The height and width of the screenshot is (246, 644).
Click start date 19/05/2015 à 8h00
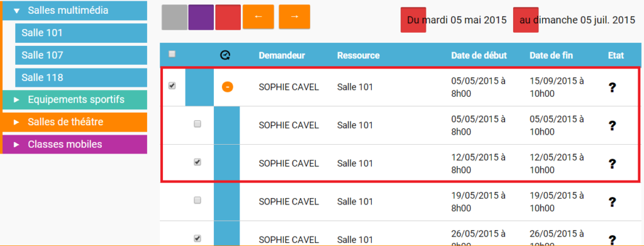tap(479, 202)
